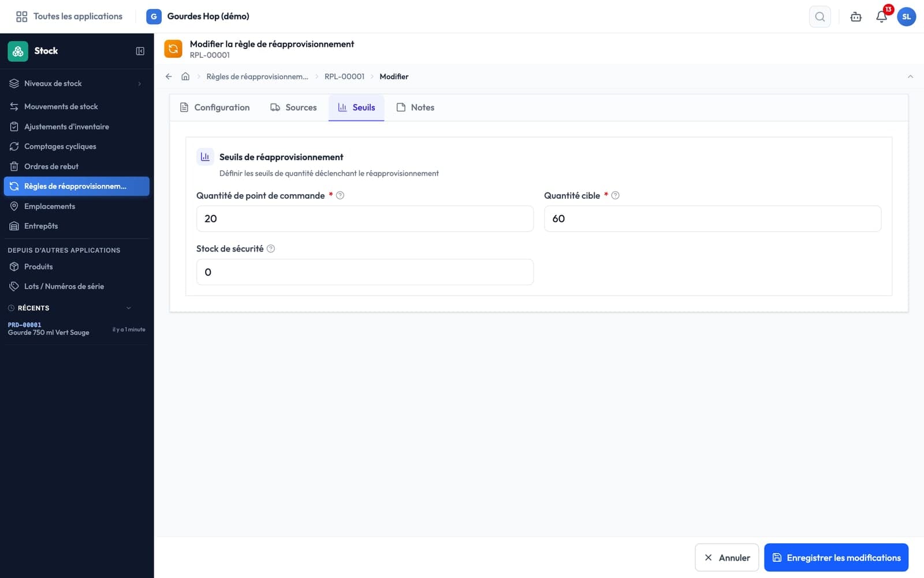Open the Toutes les applications menu
The height and width of the screenshot is (578, 924).
[x=69, y=16]
